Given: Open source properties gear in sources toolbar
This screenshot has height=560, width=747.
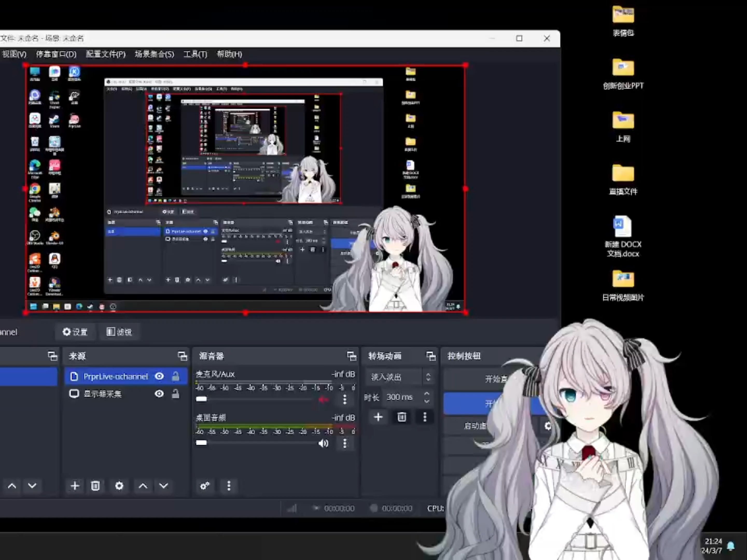Looking at the screenshot, I should pos(119,486).
